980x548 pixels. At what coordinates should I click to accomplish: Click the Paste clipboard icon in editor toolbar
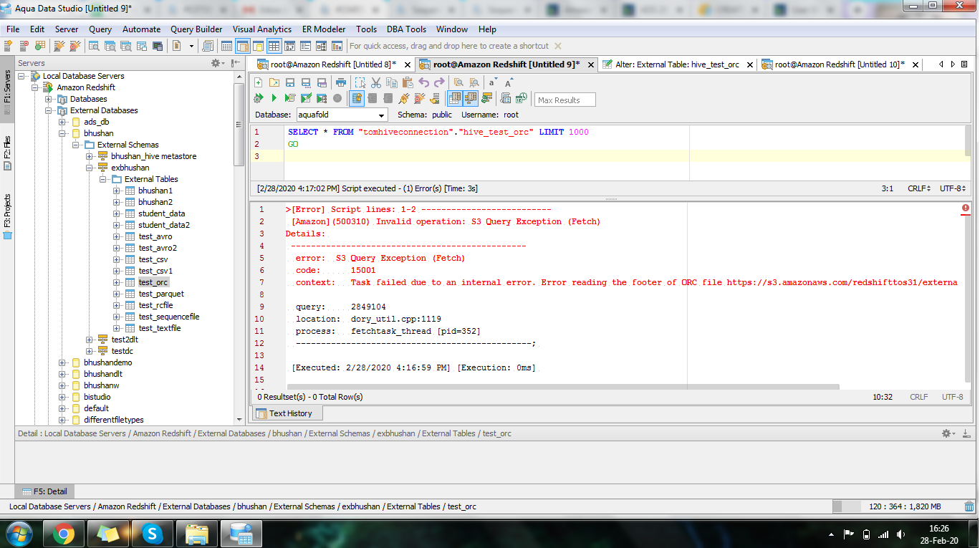(x=408, y=82)
